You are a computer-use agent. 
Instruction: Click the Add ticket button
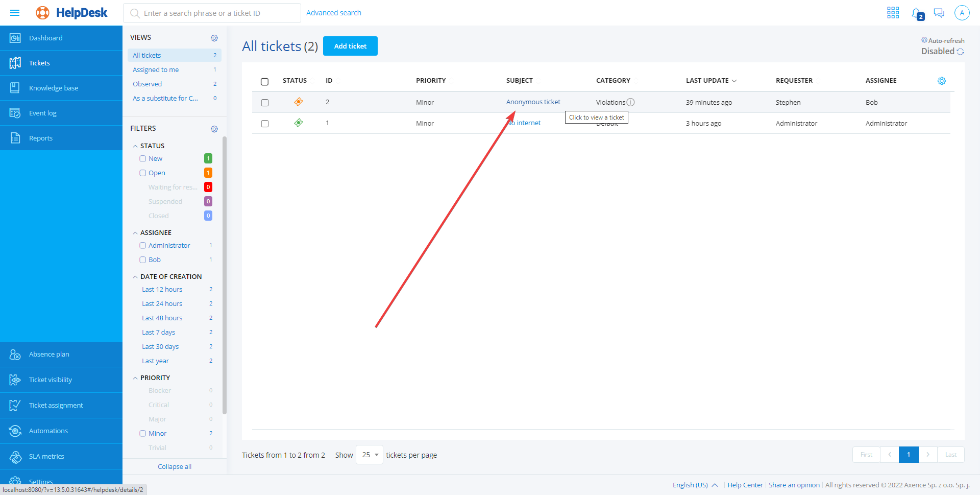coord(350,46)
